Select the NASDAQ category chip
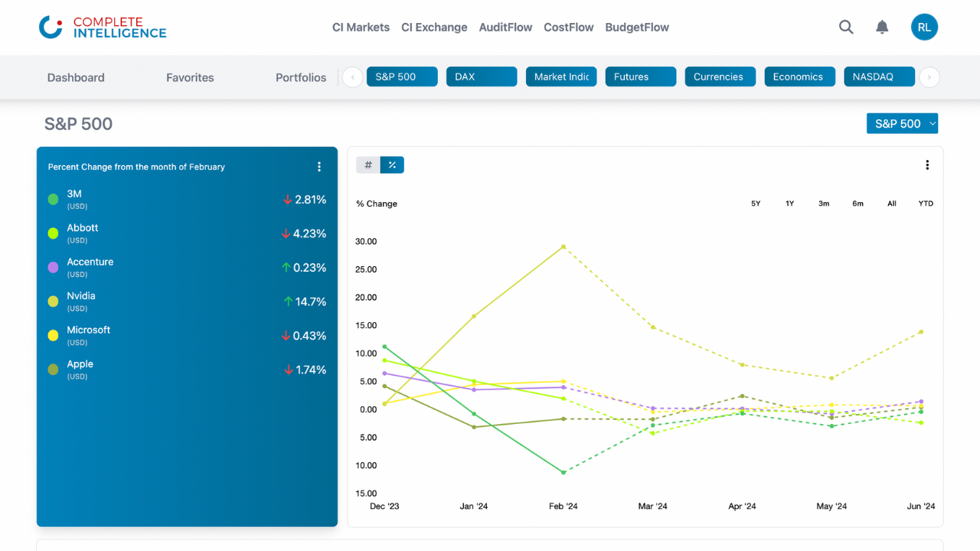 coord(880,77)
